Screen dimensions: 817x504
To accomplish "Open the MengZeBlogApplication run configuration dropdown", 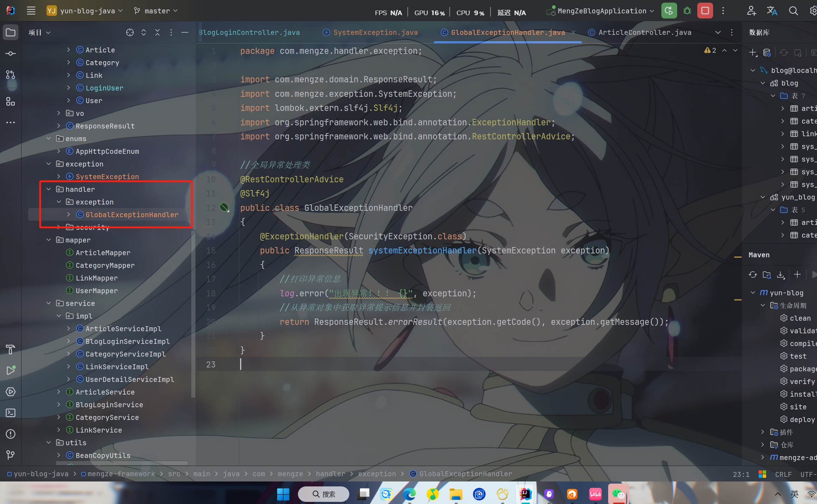I will click(602, 11).
